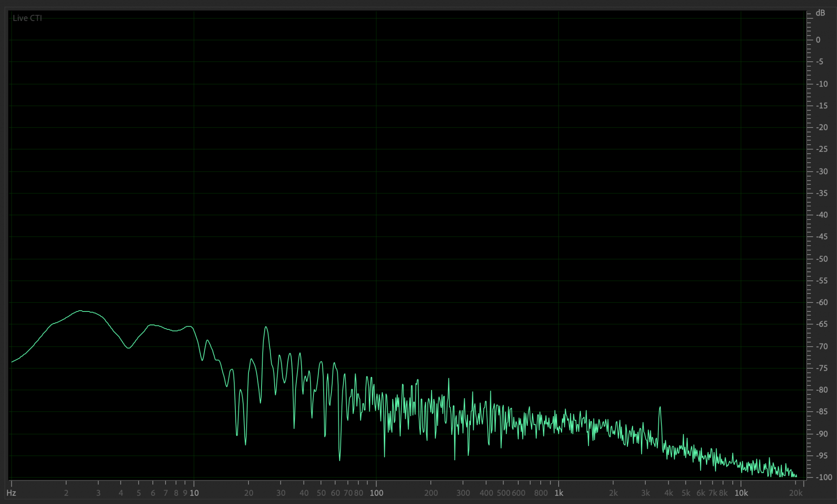
Task: Select the -5 dB scale label
Action: [x=819, y=62]
